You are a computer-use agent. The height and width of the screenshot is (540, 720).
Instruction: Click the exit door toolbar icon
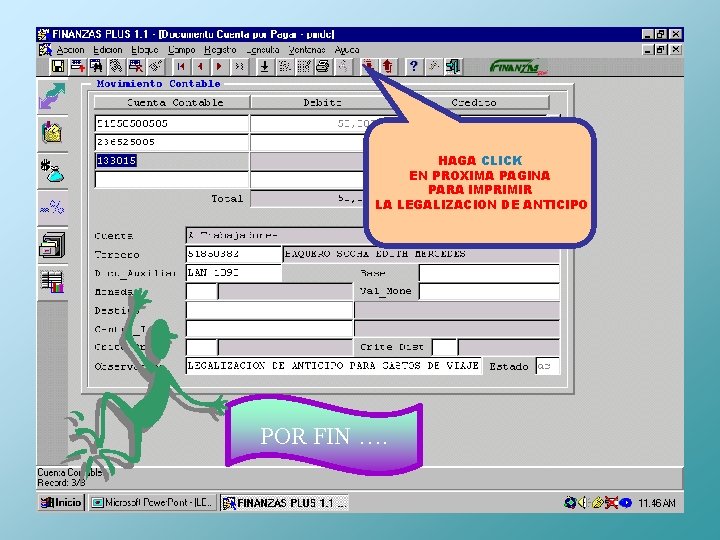coord(453,67)
